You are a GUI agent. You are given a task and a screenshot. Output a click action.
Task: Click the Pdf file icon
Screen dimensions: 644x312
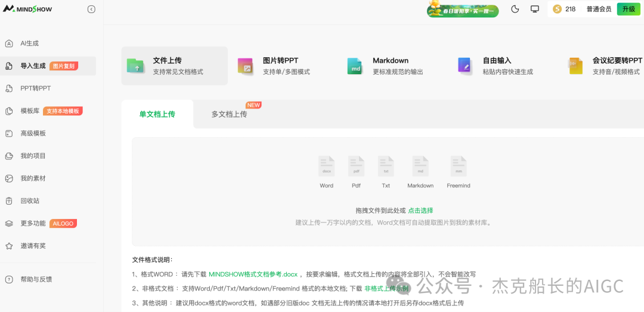coord(356,166)
